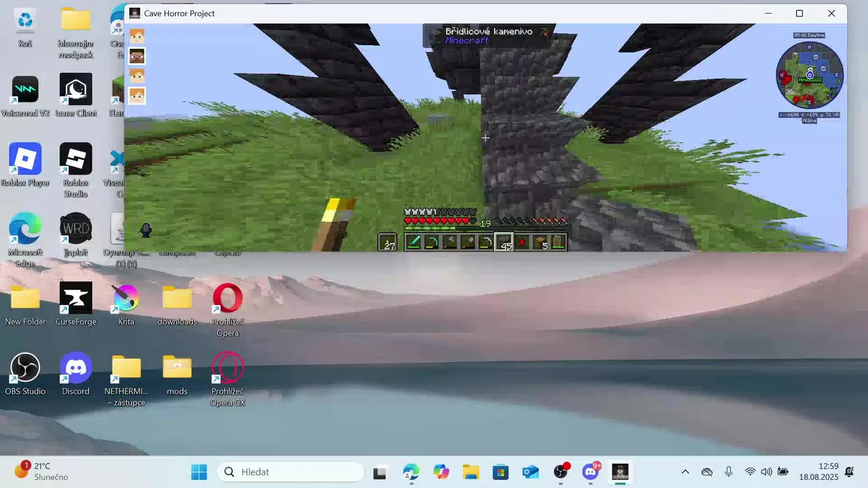Screen dimensions: 868x488
Task: Click the voice chat microphone icon in game
Action: [145, 230]
